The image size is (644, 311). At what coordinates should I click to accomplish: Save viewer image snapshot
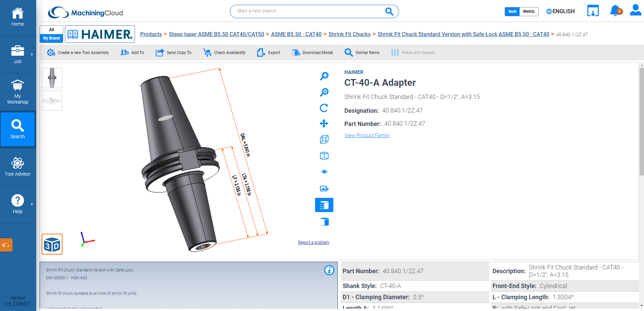coord(324,188)
